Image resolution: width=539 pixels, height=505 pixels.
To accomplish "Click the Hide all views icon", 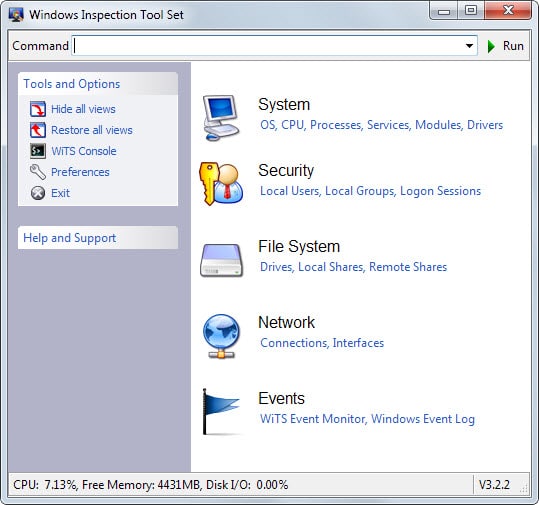I will (38, 109).
